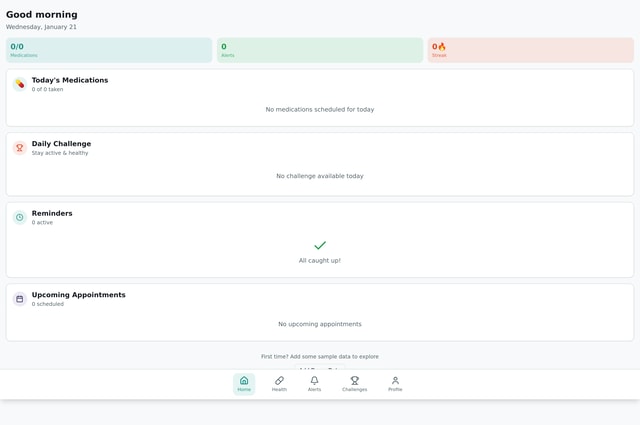Image resolution: width=640 pixels, height=425 pixels.
Task: Click the trophy icon beside Daily Challenge
Action: (19, 148)
